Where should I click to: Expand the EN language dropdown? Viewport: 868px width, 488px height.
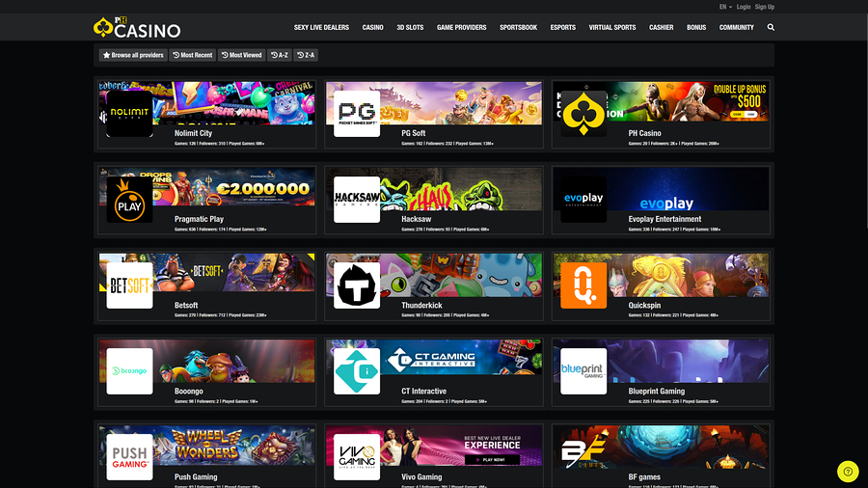pyautogui.click(x=725, y=7)
